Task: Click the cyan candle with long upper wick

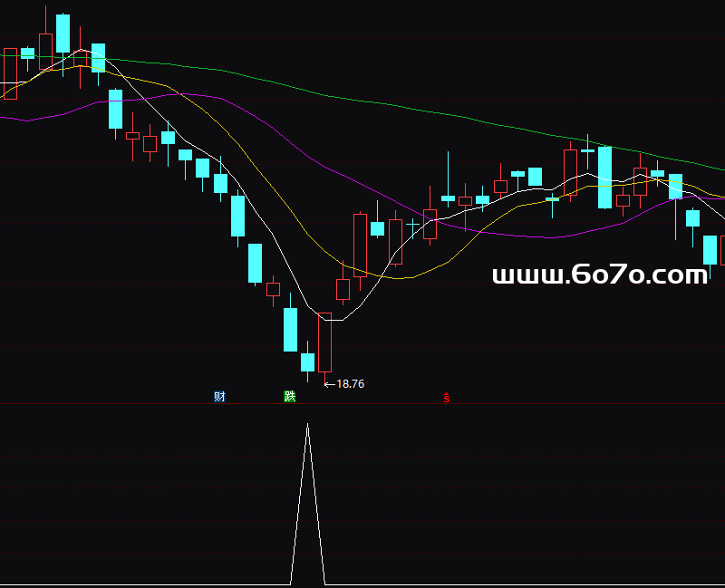Action: pos(448,197)
